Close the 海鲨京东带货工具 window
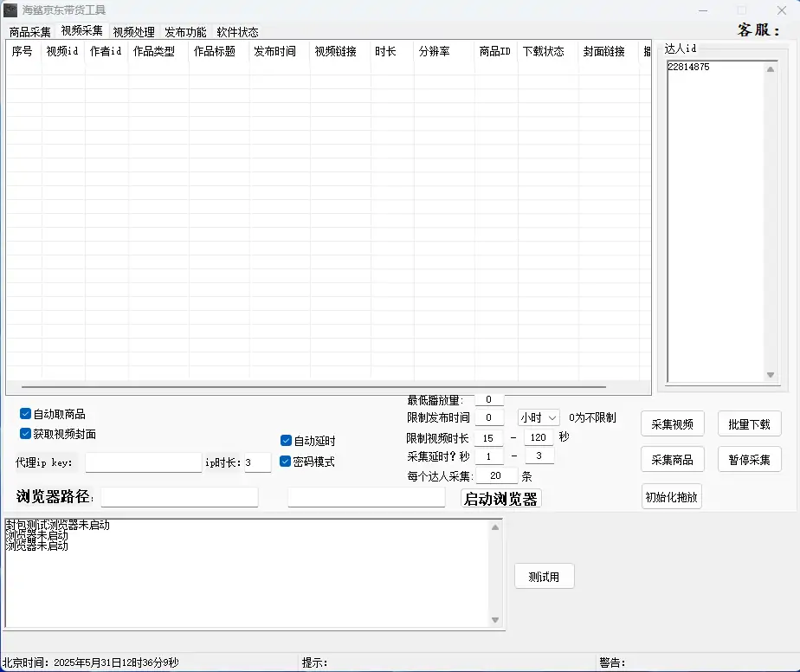Viewport: 800px width, 672px height. point(782,10)
